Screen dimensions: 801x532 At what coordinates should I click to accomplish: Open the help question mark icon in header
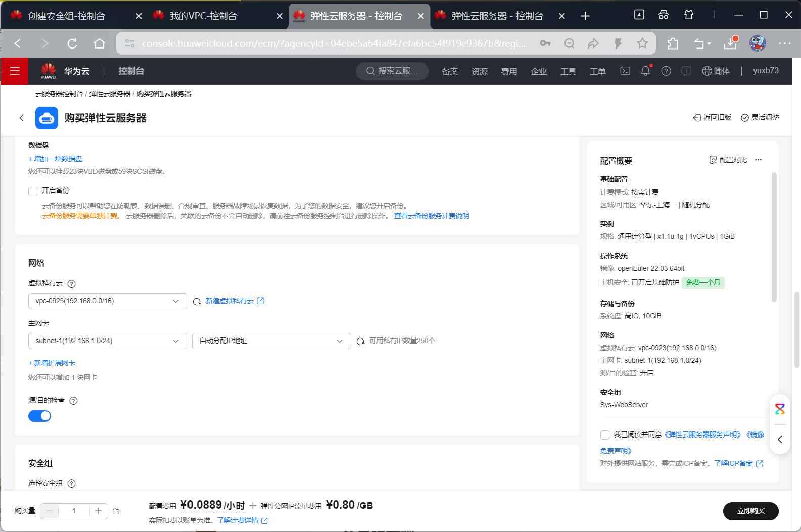[666, 71]
